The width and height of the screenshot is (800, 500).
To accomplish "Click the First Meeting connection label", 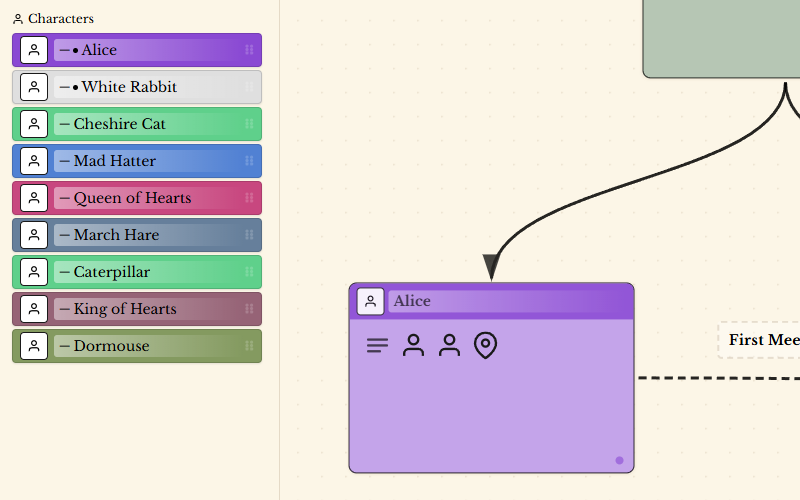I will (x=763, y=340).
